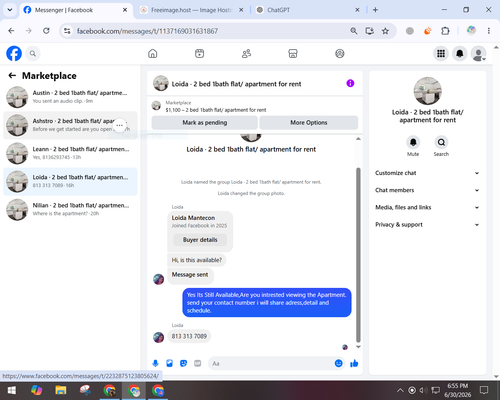Search in conversation with the Search icon
Viewport: 500px width, 400px height.
[441, 142]
